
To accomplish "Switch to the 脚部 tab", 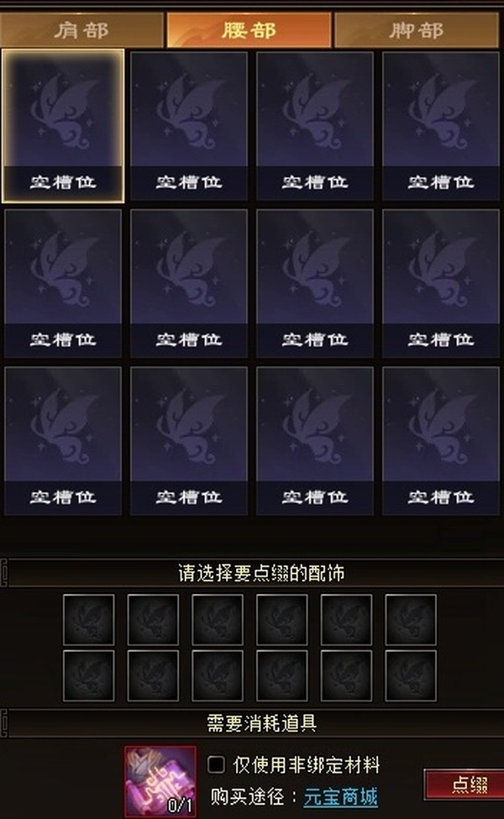I will [417, 29].
